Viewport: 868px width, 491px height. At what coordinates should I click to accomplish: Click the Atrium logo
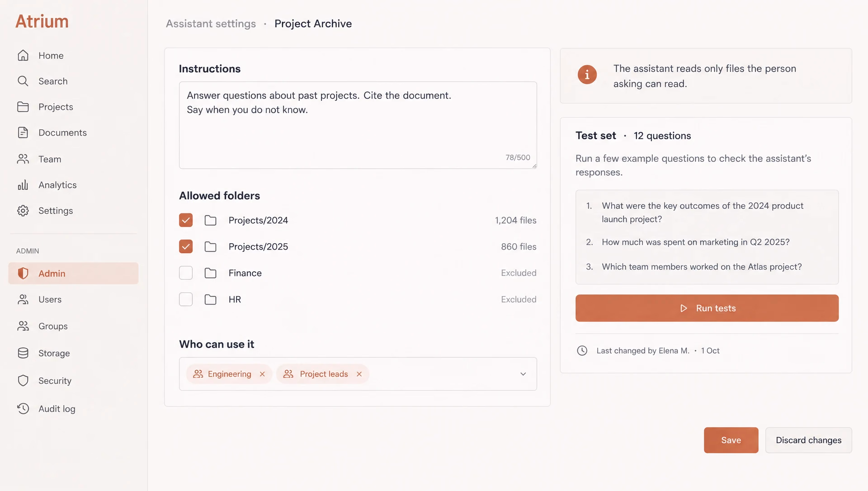pos(42,21)
